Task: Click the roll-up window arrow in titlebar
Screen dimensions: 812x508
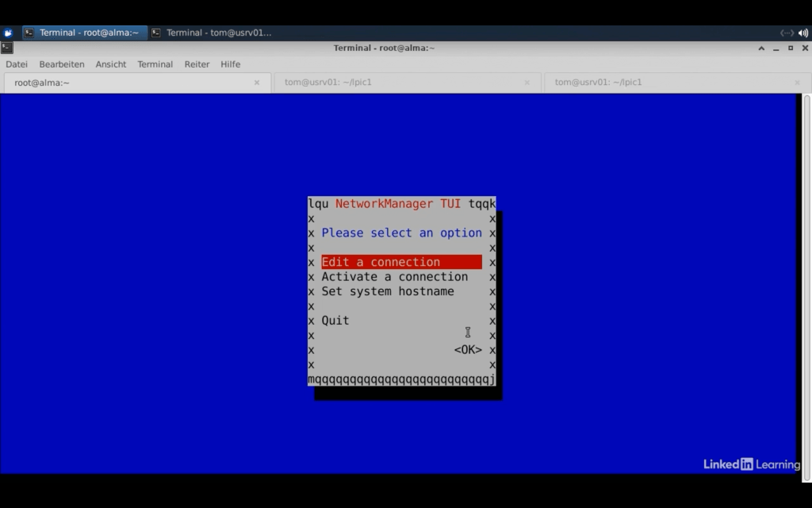Action: tap(762, 48)
